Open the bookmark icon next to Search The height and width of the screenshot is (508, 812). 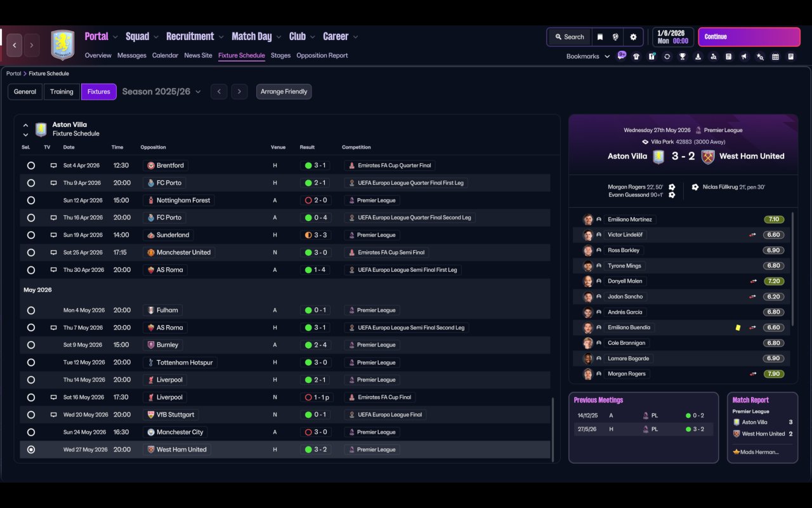pos(599,37)
